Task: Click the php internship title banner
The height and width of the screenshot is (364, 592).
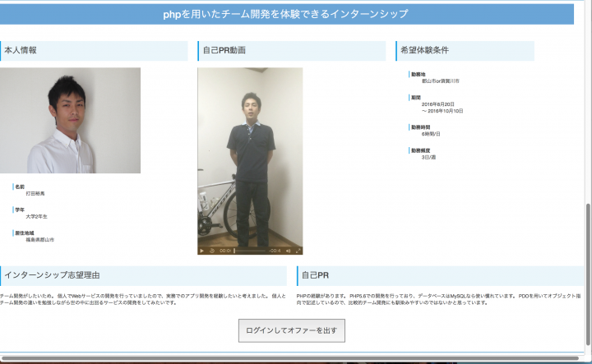Action: [x=285, y=14]
